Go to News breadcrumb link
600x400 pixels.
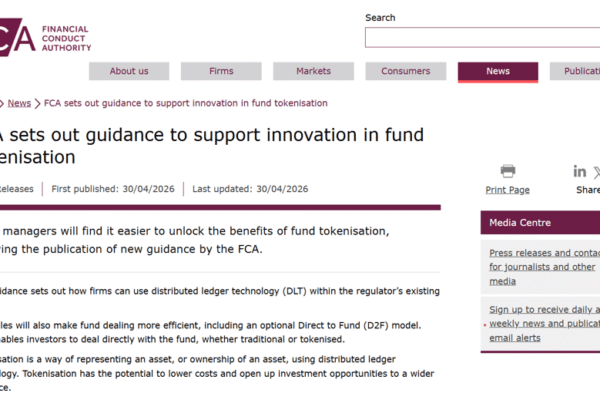19,103
